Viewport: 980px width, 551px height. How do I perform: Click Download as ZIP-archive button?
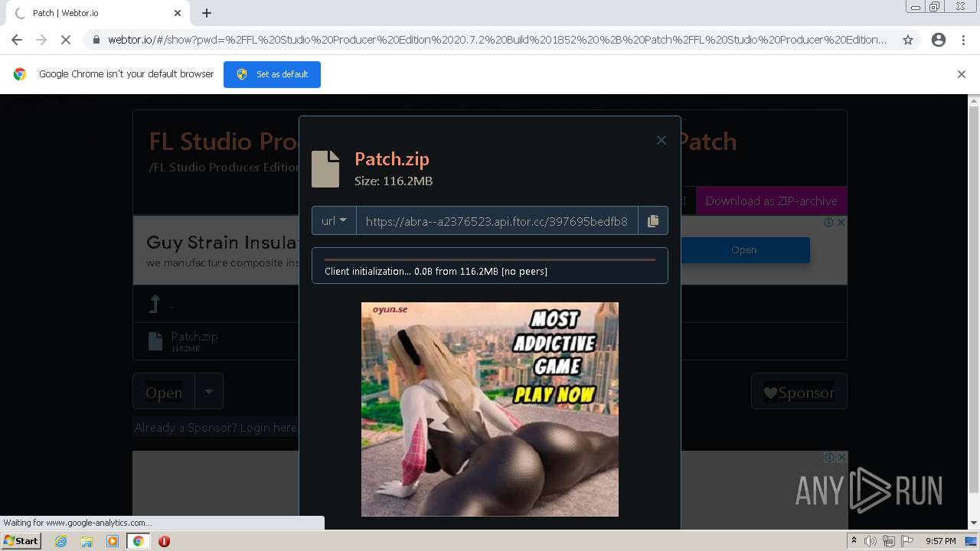pos(771,201)
